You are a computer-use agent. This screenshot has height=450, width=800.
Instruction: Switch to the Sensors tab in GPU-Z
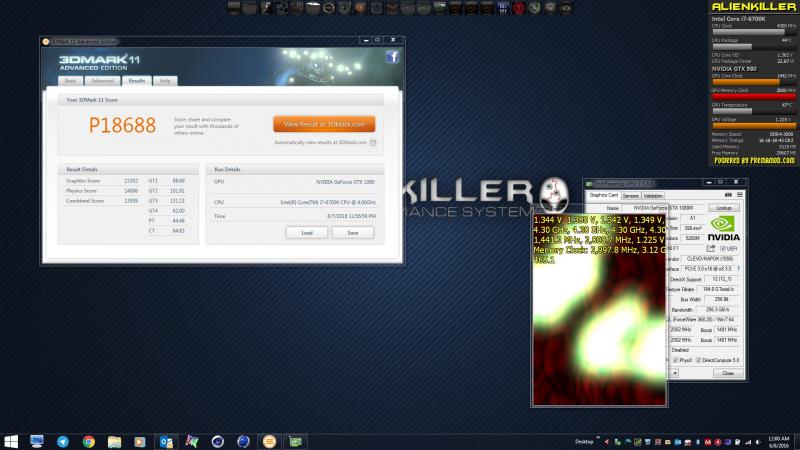pyautogui.click(x=631, y=196)
